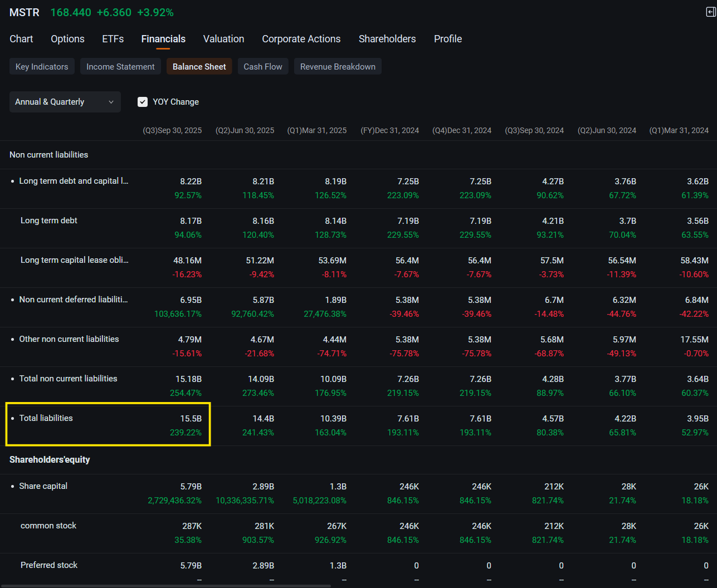Switch to Cash Flow view
The width and height of the screenshot is (717, 588).
263,67
